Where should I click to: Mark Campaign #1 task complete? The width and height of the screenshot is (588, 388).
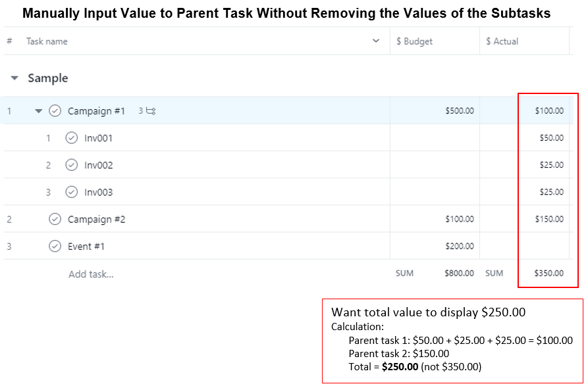click(x=55, y=111)
